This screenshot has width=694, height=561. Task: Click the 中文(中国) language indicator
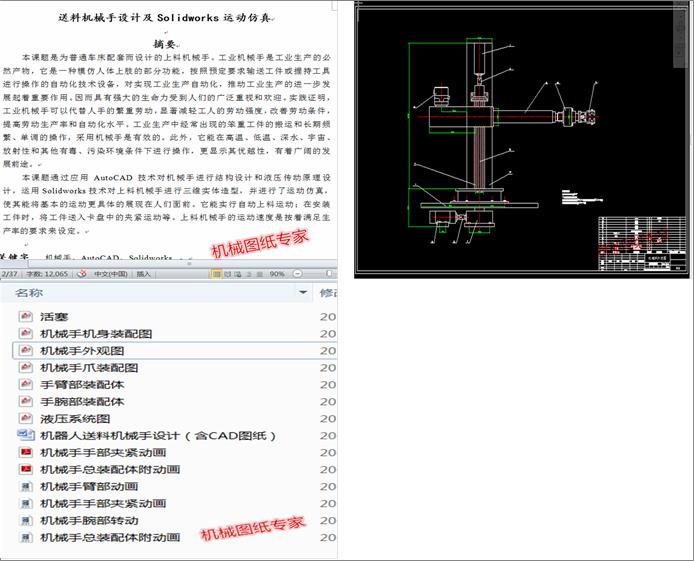click(111, 274)
